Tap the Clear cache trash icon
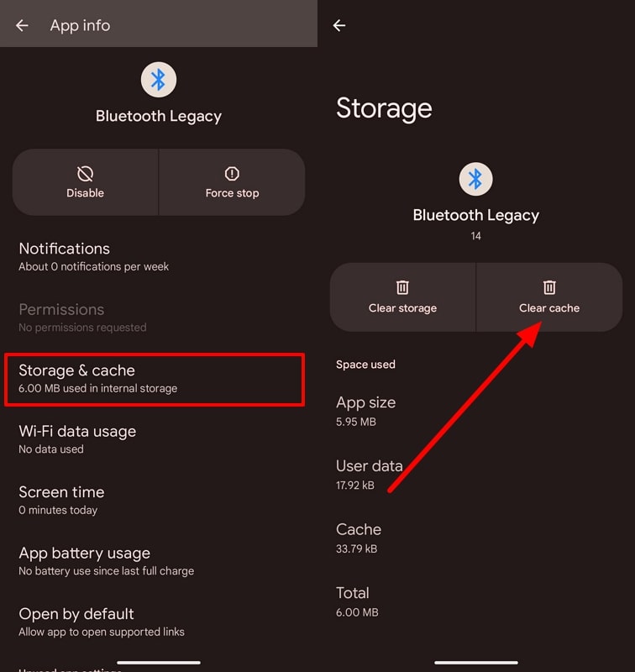Viewport: 635px width, 672px height. (x=549, y=287)
